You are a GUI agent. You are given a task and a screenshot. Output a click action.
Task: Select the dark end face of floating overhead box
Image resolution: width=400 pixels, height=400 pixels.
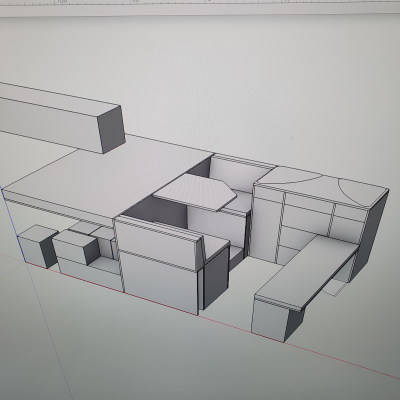click(x=112, y=130)
